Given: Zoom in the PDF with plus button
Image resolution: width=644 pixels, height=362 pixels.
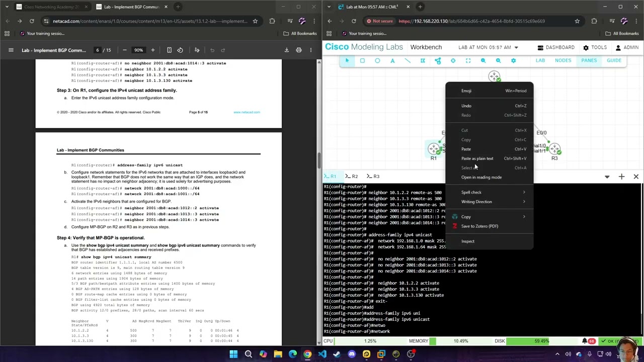Looking at the screenshot, I should (153, 50).
